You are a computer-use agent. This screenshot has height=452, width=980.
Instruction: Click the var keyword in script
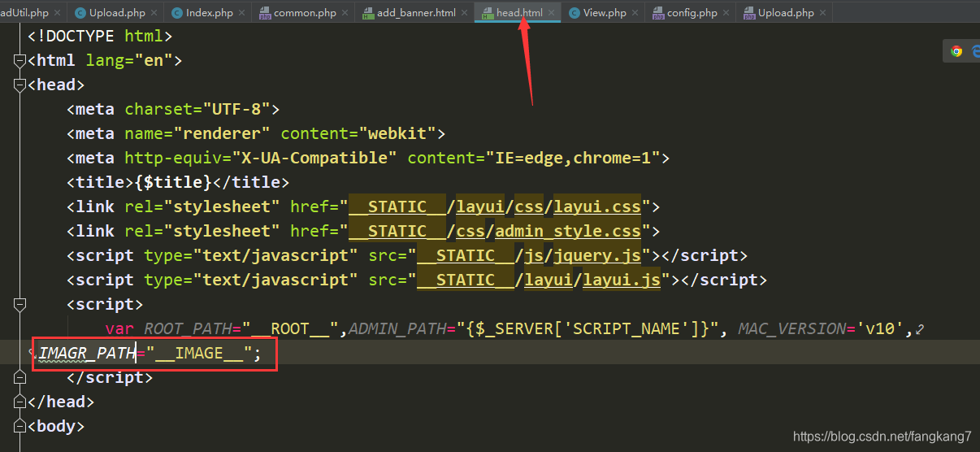tap(119, 328)
